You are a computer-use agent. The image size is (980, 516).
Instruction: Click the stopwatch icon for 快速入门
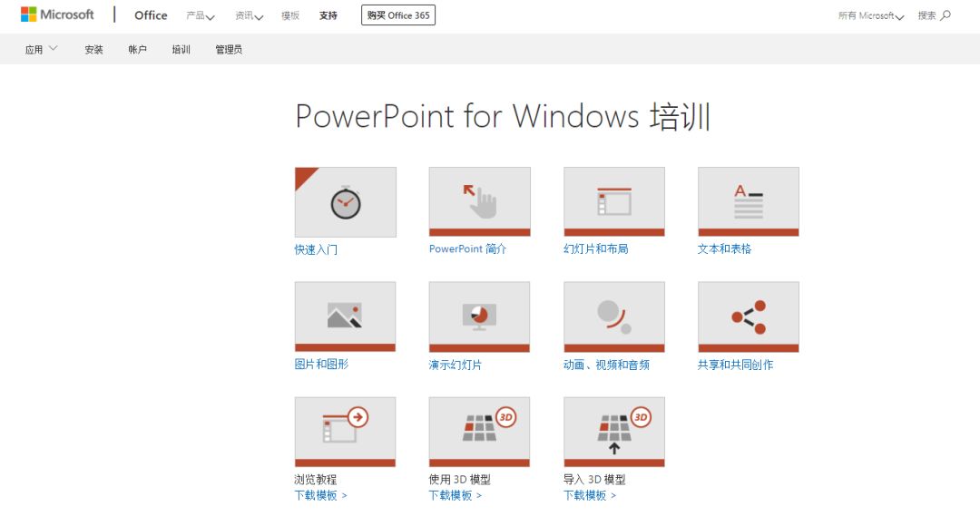pos(345,201)
